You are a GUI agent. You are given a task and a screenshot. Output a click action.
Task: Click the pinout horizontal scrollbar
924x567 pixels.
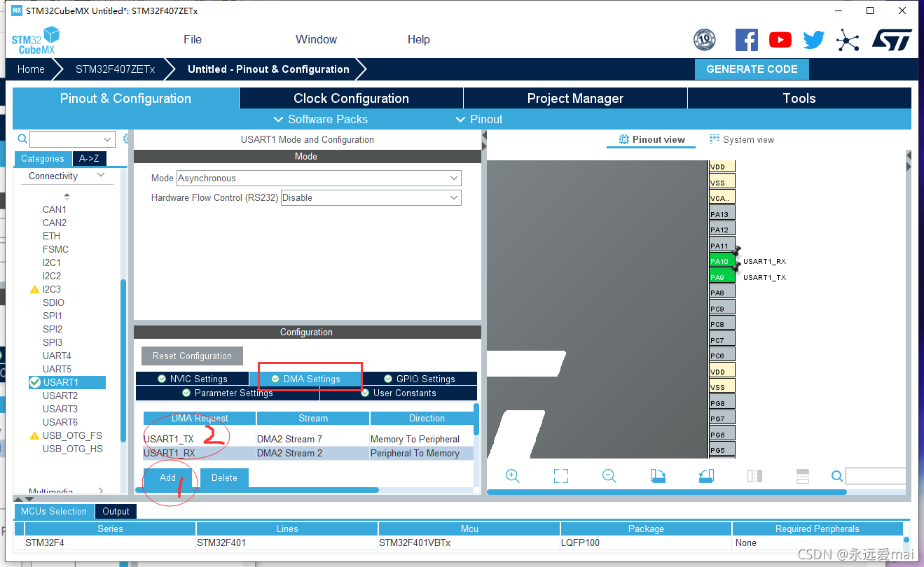(667, 492)
